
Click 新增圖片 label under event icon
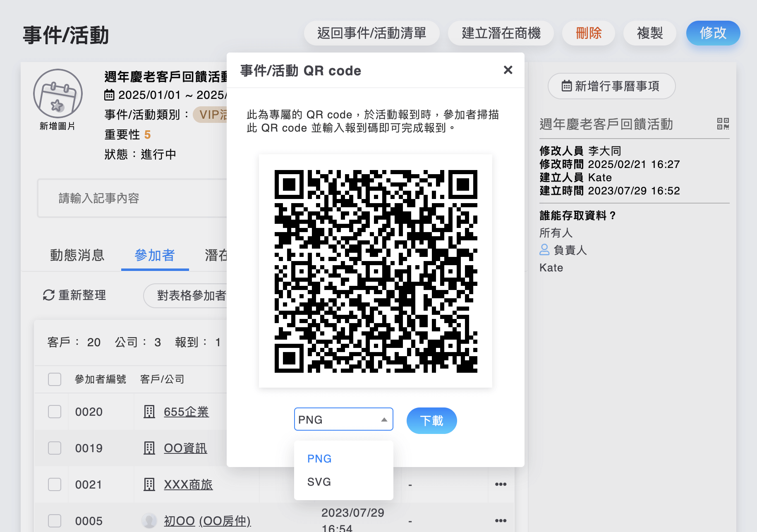pos(57,126)
